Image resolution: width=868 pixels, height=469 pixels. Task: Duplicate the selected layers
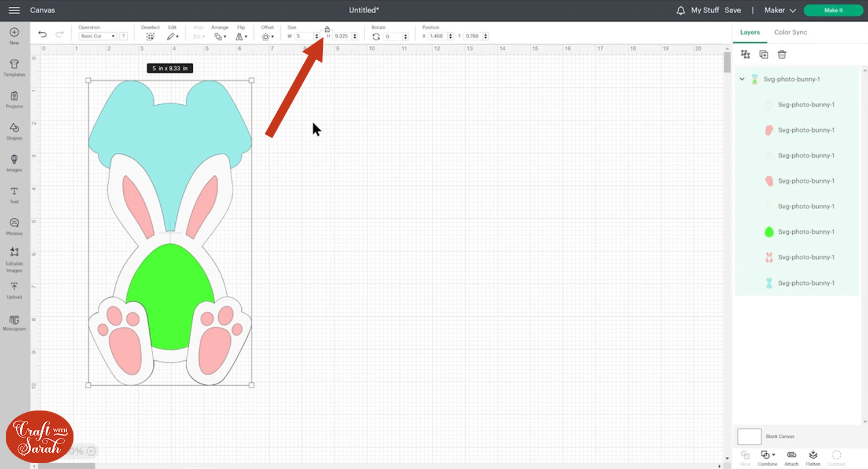(x=764, y=54)
